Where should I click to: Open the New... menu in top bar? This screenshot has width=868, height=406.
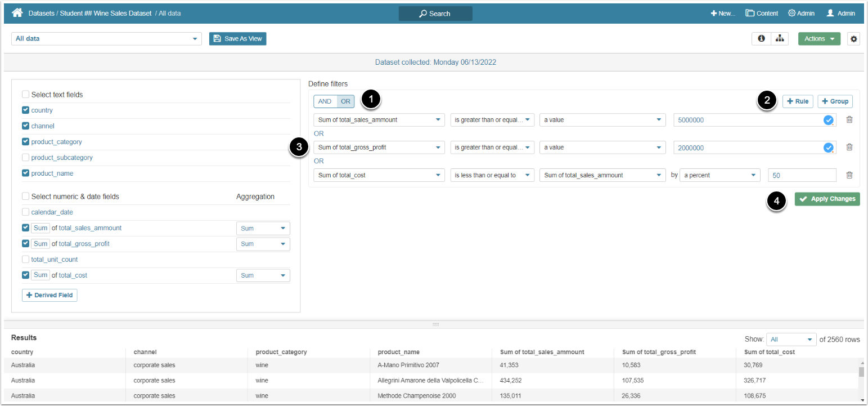point(723,14)
